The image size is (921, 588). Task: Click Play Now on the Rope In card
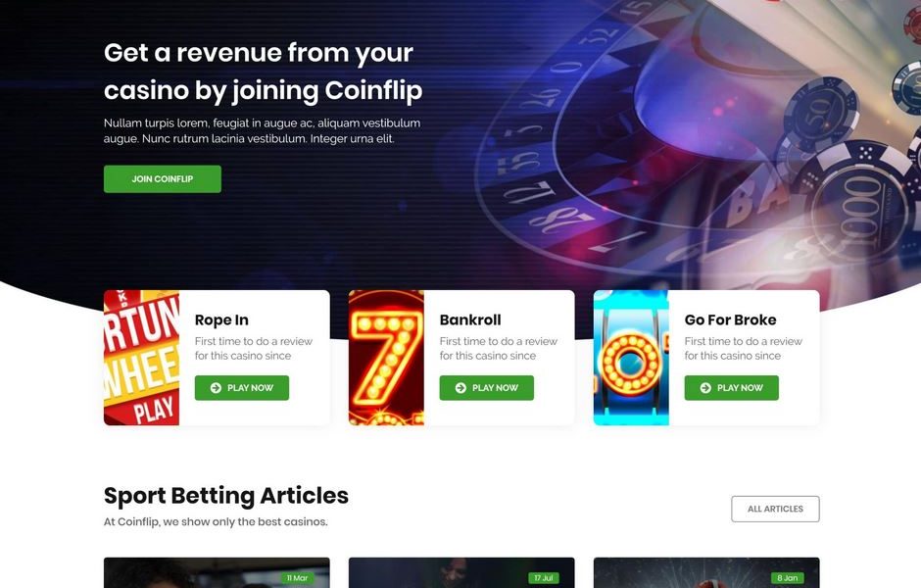(x=242, y=388)
